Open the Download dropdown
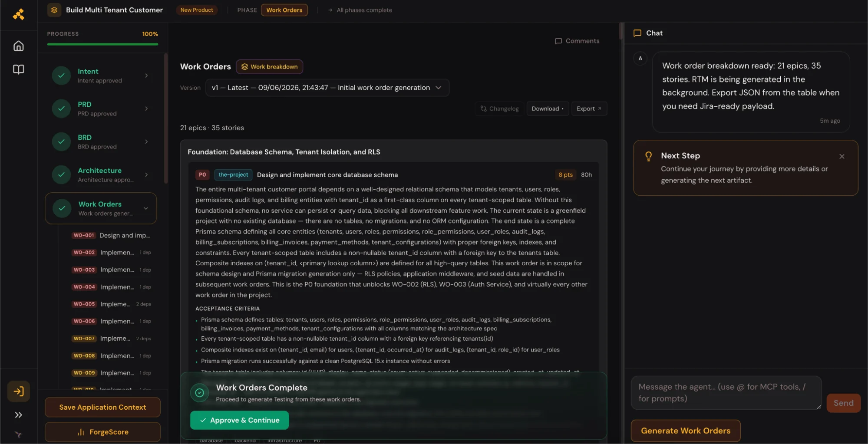 547,109
